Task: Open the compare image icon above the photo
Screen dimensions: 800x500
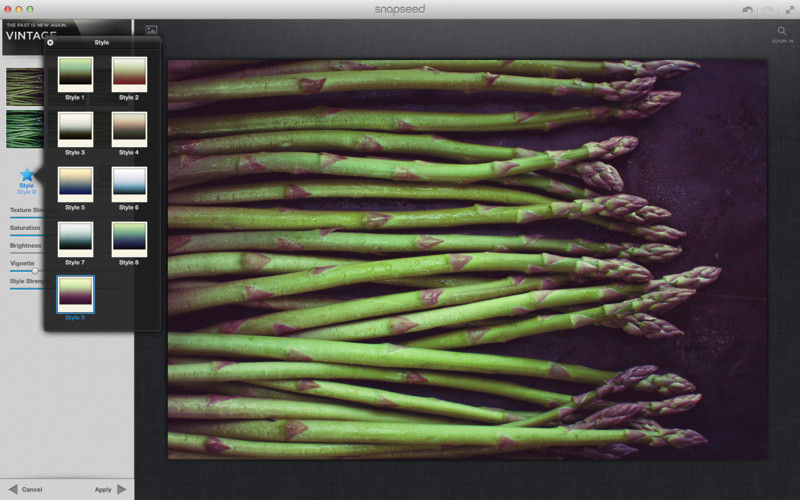Action: (x=151, y=30)
